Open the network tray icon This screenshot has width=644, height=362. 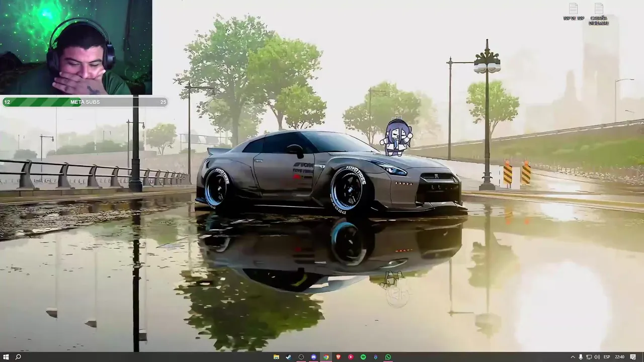[x=589, y=357]
